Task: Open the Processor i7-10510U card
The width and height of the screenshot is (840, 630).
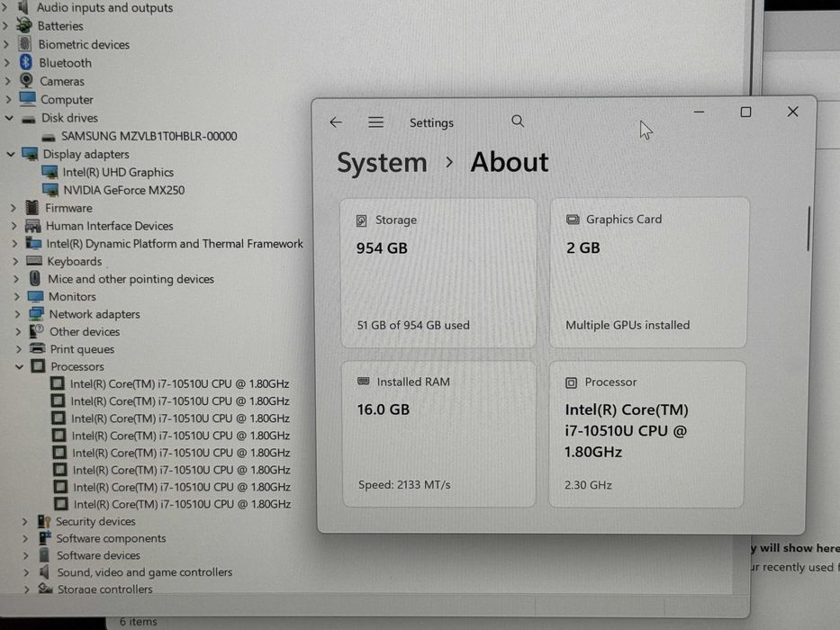Action: pos(646,435)
